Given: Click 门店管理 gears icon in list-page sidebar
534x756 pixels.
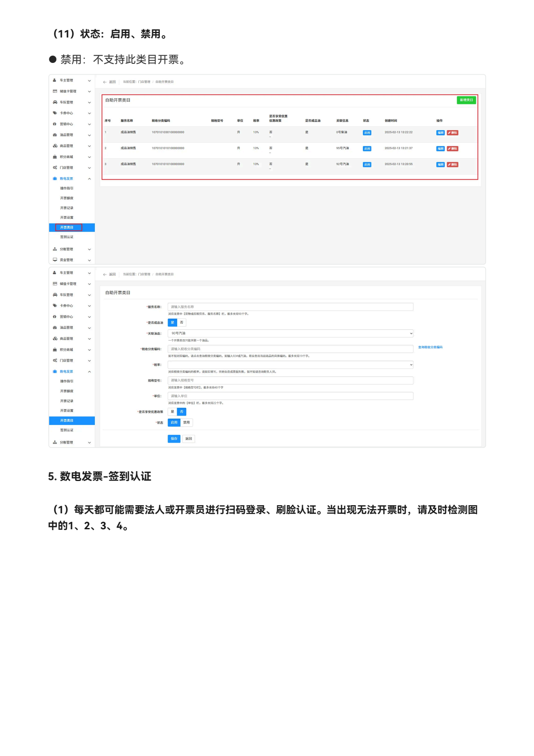Looking at the screenshot, I should coord(55,168).
